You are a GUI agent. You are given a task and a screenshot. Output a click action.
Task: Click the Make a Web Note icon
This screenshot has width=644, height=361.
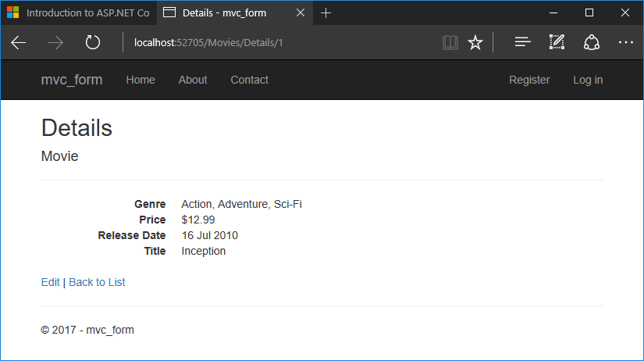tap(557, 43)
